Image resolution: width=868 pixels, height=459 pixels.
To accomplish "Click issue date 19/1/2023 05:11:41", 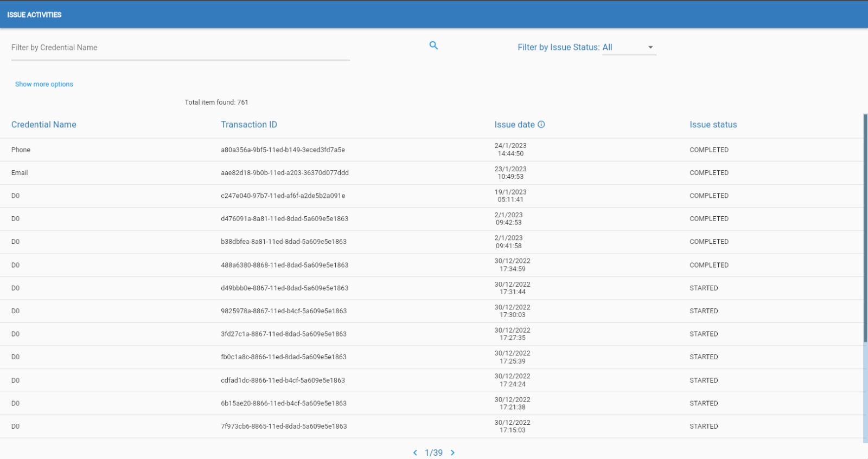I will click(x=510, y=196).
